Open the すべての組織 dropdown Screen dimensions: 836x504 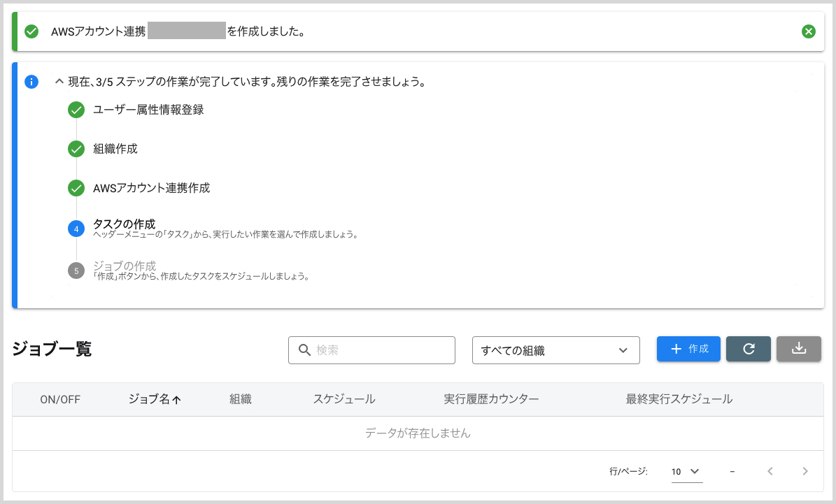[555, 350]
